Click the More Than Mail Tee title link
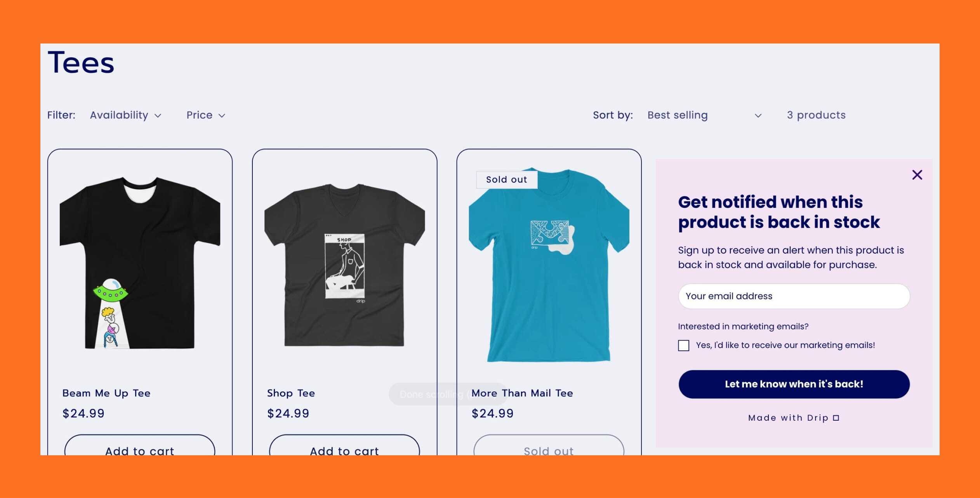The width and height of the screenshot is (980, 498). (522, 393)
